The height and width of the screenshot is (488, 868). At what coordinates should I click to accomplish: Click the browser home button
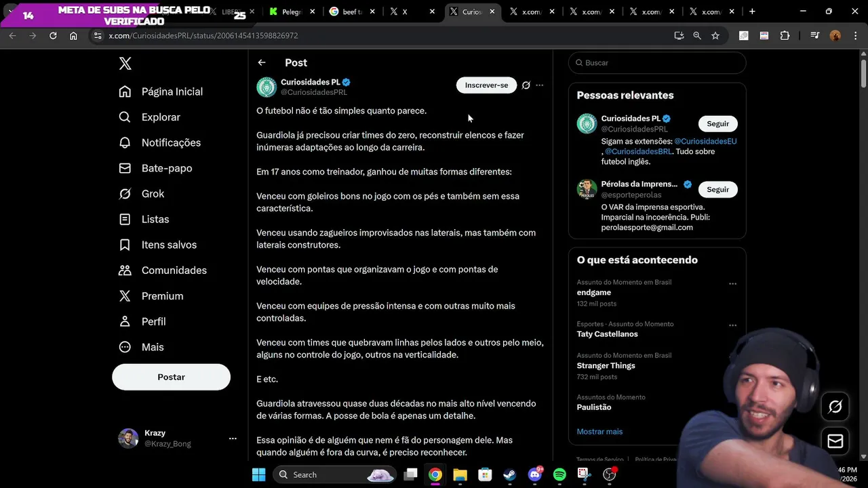(x=73, y=35)
